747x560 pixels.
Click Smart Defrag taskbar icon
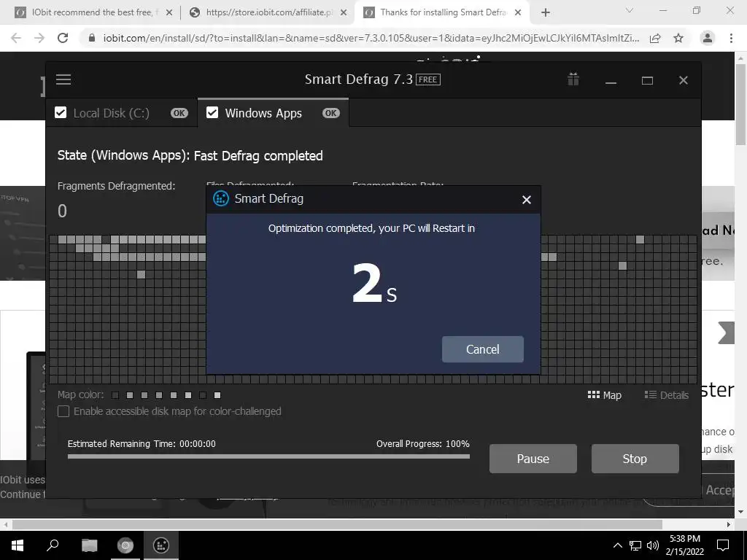[x=161, y=545]
